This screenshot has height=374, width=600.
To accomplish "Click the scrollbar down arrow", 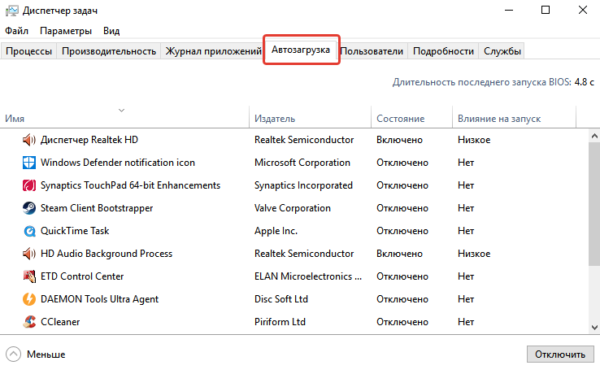I will [x=594, y=327].
